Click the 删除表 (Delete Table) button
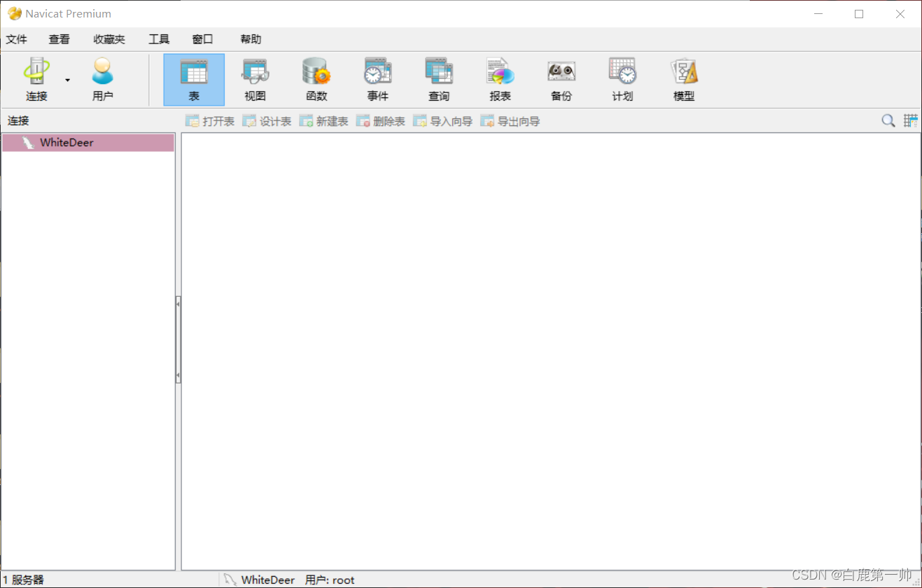The width and height of the screenshot is (922, 588). click(380, 121)
